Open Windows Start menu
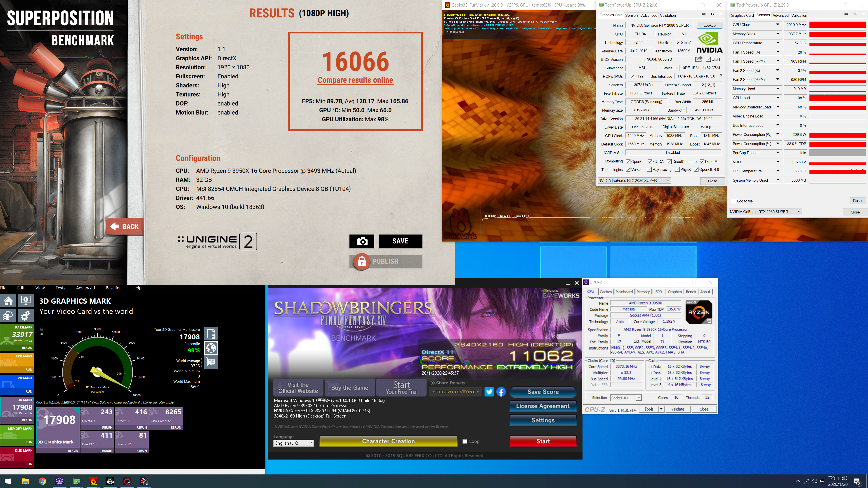Viewport: 868px width, 488px height. click(x=8, y=481)
